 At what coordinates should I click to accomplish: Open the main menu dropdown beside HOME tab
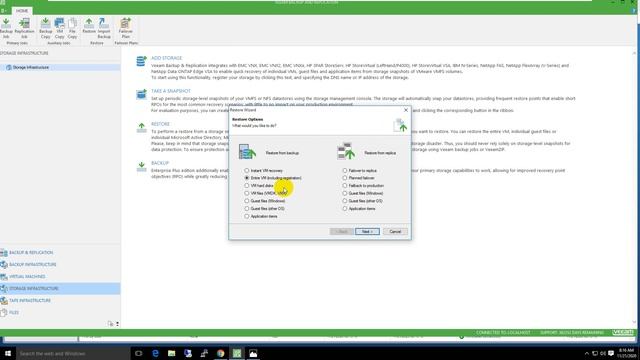(4, 11)
